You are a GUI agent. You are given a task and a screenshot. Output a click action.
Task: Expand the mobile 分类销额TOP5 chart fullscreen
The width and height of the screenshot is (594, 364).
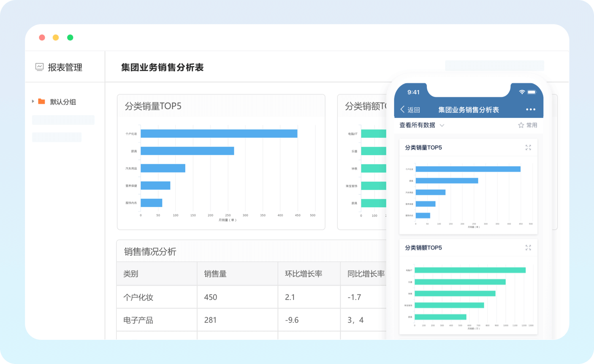[x=528, y=248]
